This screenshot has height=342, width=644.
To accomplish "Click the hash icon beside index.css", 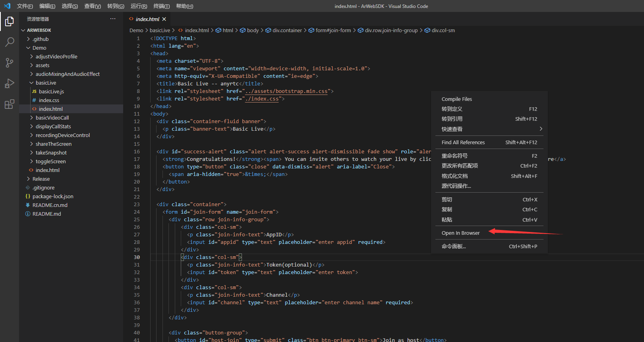I will click(x=34, y=100).
